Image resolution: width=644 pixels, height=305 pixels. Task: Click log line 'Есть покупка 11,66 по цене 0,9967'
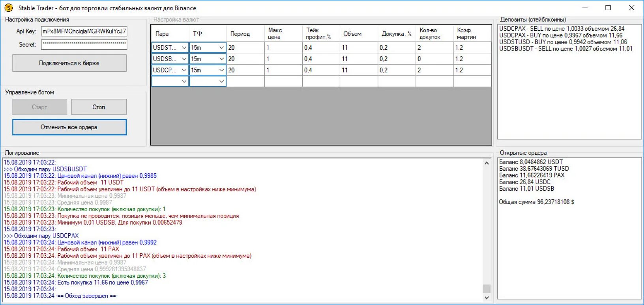(x=76, y=283)
